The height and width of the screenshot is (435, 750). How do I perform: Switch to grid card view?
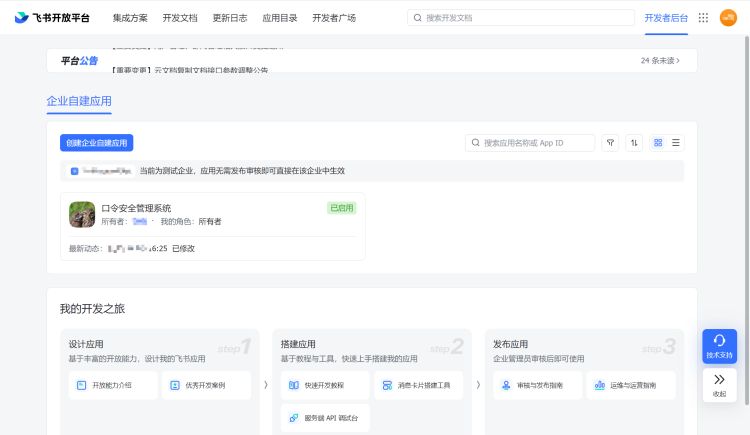click(x=658, y=143)
